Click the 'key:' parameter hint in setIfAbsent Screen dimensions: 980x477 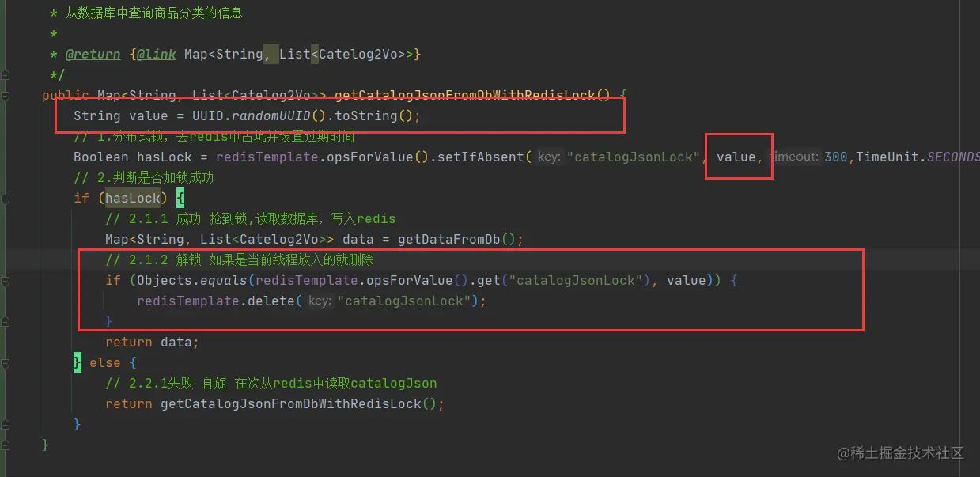point(549,157)
